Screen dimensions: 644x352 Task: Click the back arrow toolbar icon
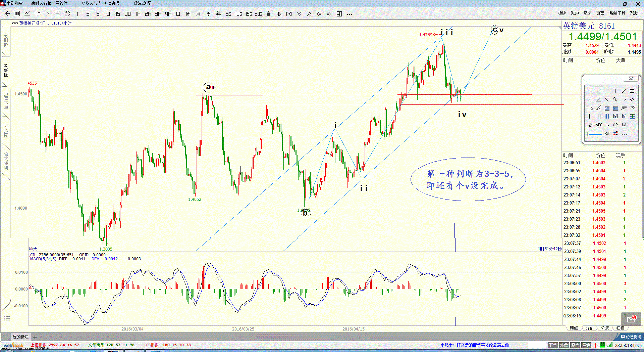point(7,14)
